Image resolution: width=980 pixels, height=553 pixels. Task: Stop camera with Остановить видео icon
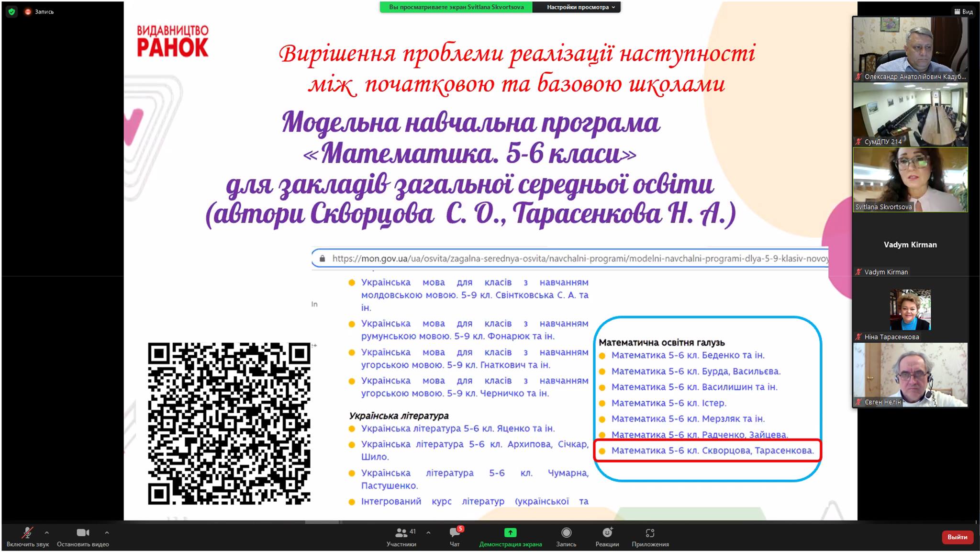pos(83,533)
